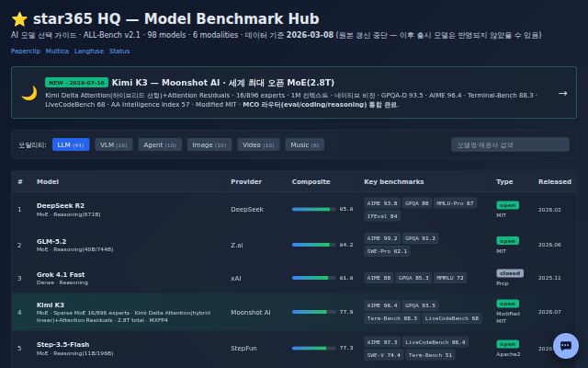The width and height of the screenshot is (588, 368).
Task: Click Grok 4.1 Fast composite score bar
Action: [313, 278]
